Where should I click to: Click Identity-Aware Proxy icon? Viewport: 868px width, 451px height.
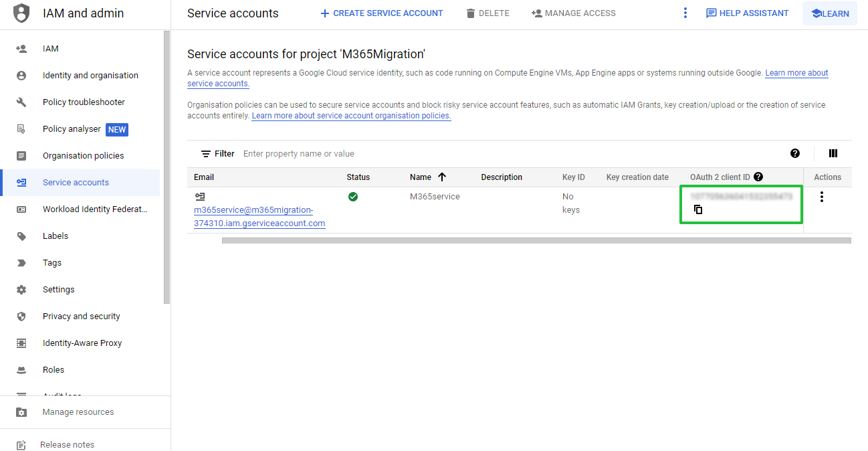coord(21,343)
